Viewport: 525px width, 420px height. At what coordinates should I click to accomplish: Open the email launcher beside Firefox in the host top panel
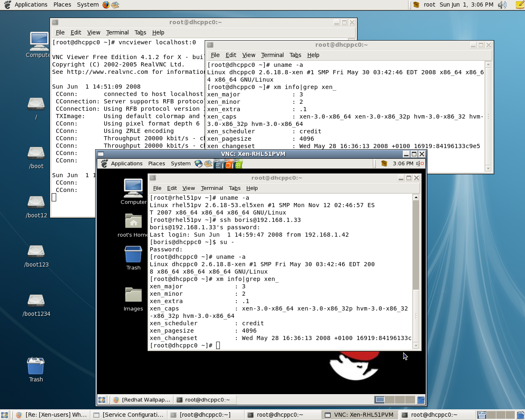(115, 5)
